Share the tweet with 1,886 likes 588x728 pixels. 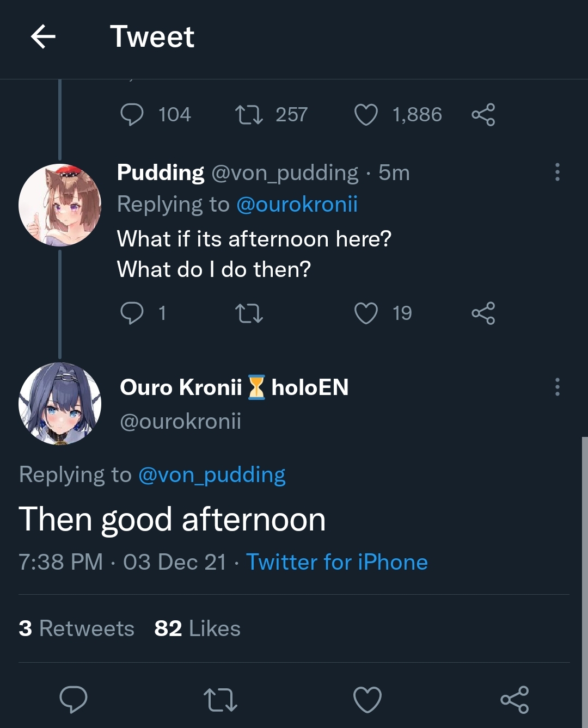click(483, 115)
